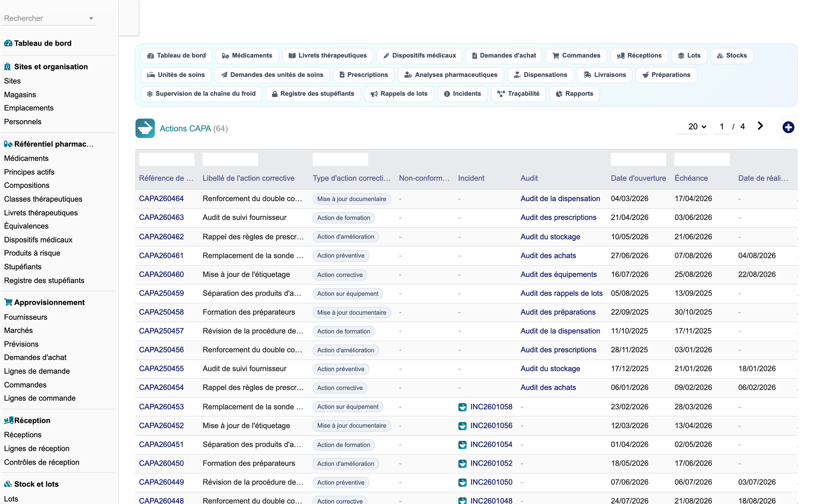Open incident icon beside INC2601056
Image resolution: width=815 pixels, height=504 pixels.
[462, 426]
